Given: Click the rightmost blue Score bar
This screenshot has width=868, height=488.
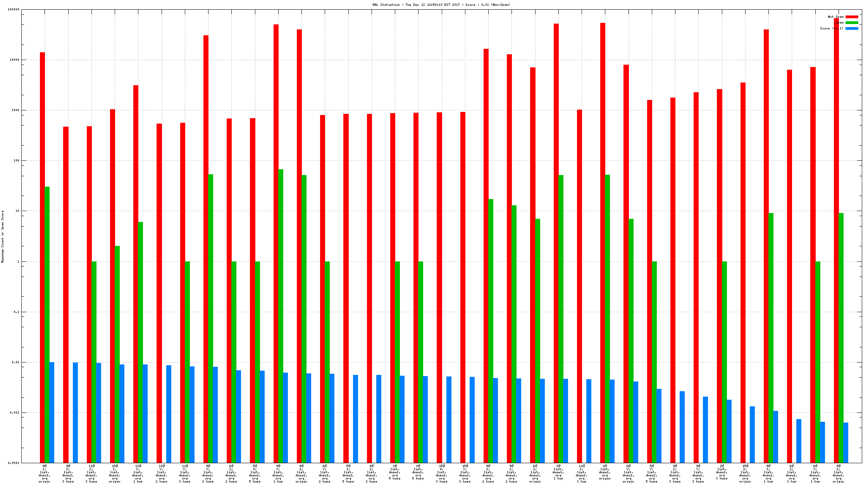Looking at the screenshot, I should click(846, 443).
